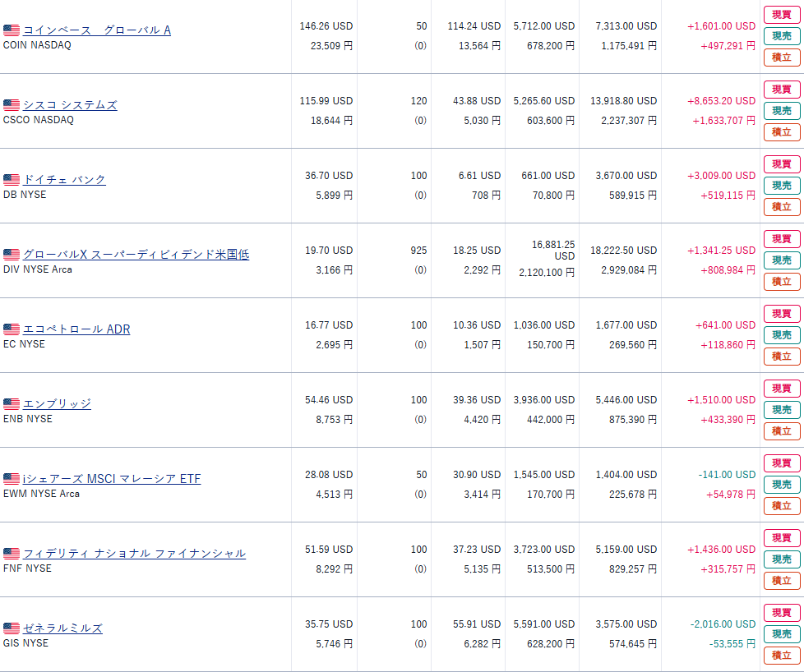Open the エコペトロール ADR stock link
This screenshot has height=672, width=804.
pos(76,329)
